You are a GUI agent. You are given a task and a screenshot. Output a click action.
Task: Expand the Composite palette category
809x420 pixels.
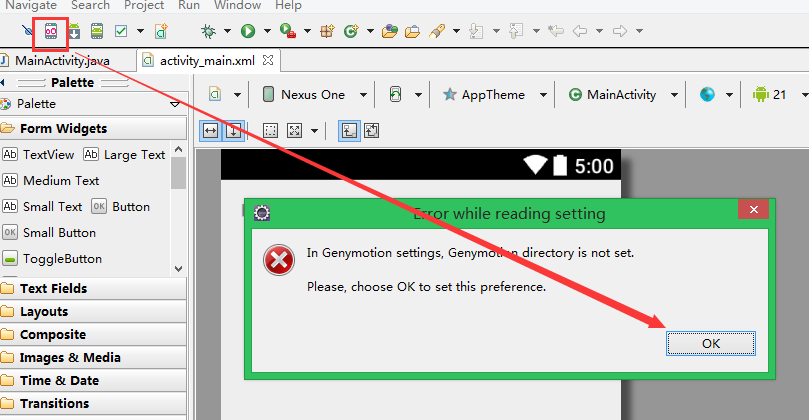click(93, 334)
